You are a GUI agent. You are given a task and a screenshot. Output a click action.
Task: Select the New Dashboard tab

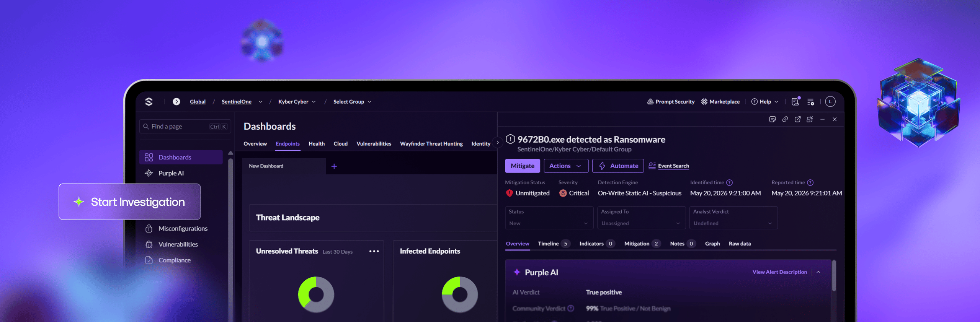click(284, 166)
